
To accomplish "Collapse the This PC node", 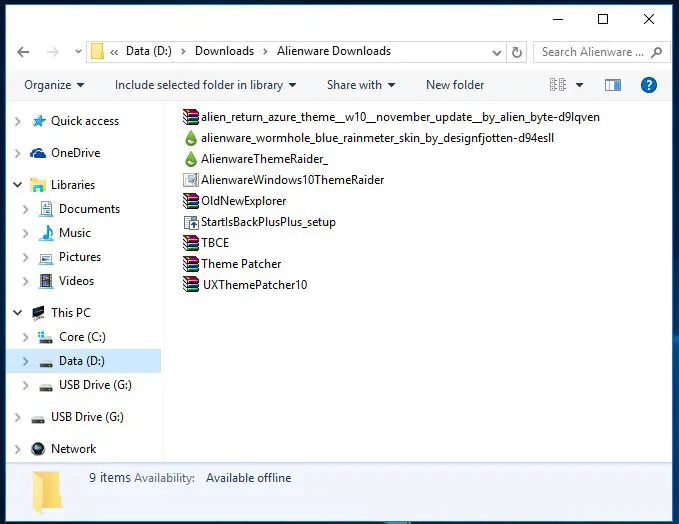I will [x=17, y=313].
